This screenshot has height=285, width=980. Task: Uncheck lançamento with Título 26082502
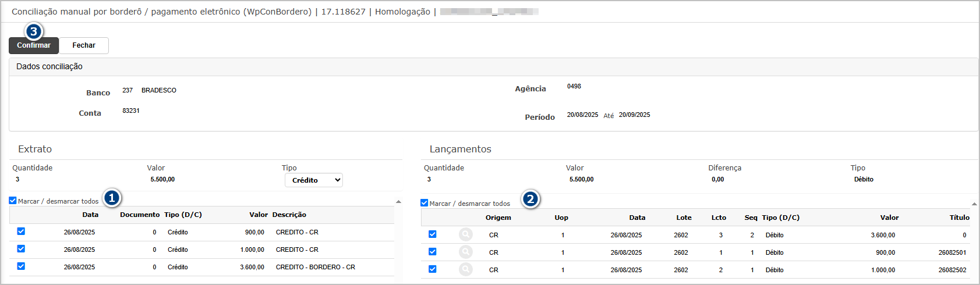[433, 269]
